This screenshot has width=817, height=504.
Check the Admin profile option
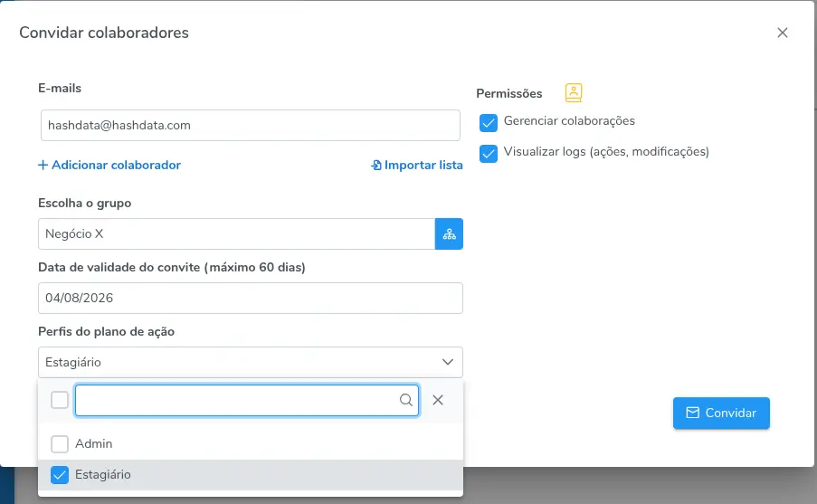pos(60,444)
